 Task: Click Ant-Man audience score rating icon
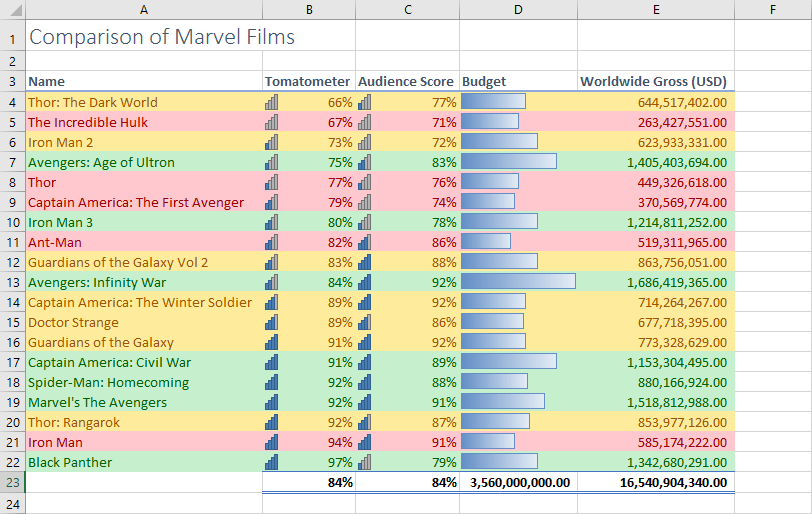(365, 242)
